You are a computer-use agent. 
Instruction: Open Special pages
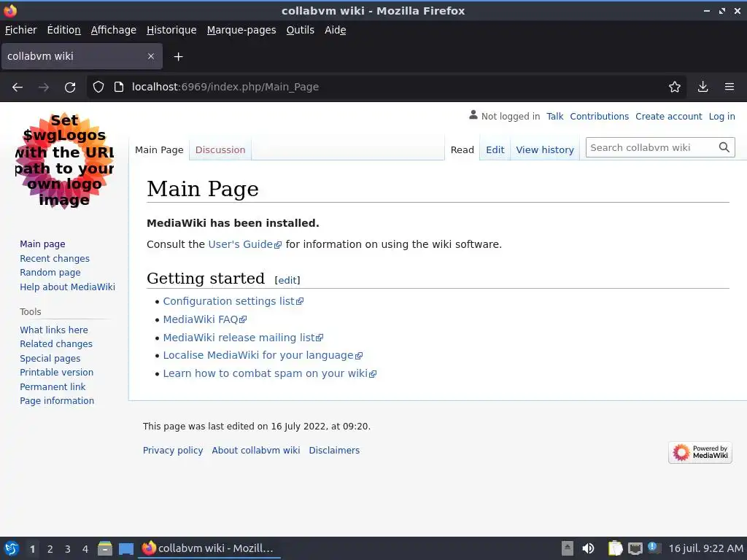pyautogui.click(x=50, y=358)
